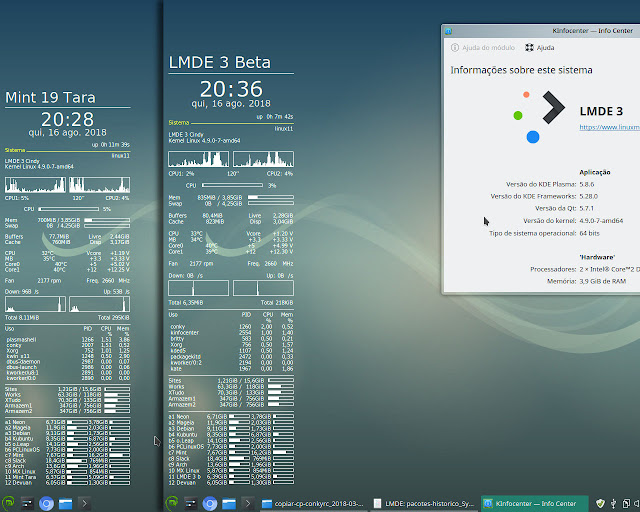Click the plasmashell process row in the Mint 19 Tara conky

[68, 340]
